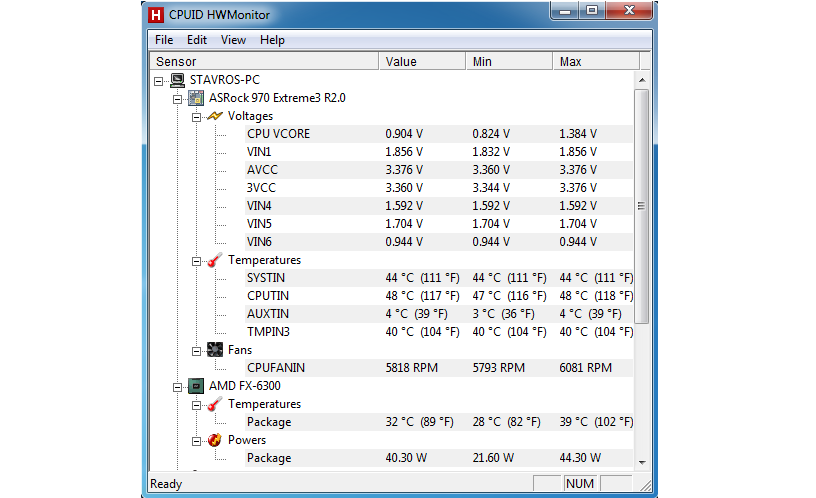Select the 3VCC sensor row
The image size is (816, 498).
coord(439,188)
